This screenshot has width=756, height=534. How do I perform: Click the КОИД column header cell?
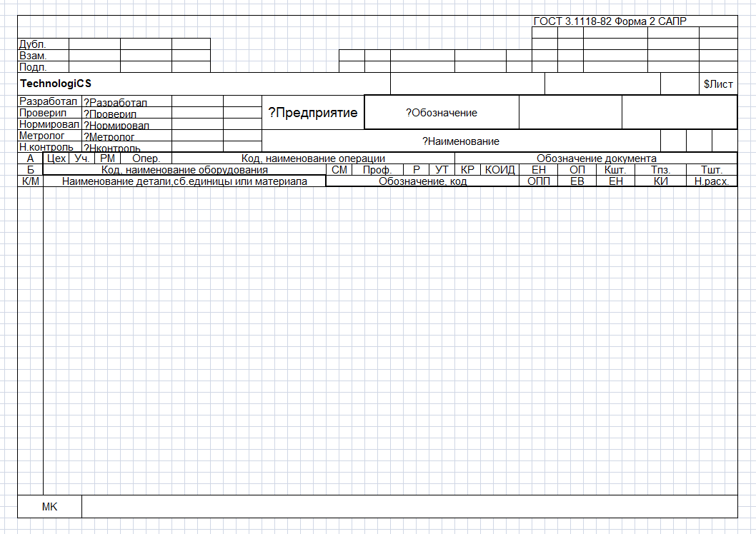pos(499,170)
